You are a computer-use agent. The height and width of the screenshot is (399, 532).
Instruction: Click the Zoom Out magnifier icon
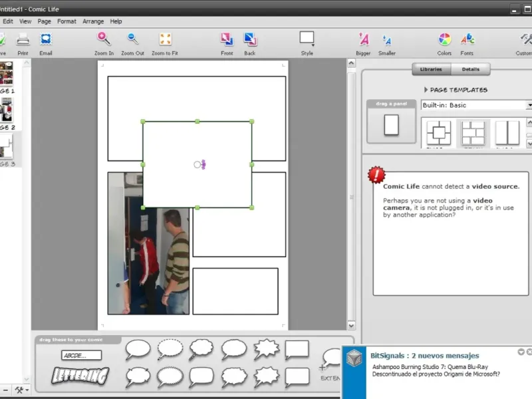(133, 39)
